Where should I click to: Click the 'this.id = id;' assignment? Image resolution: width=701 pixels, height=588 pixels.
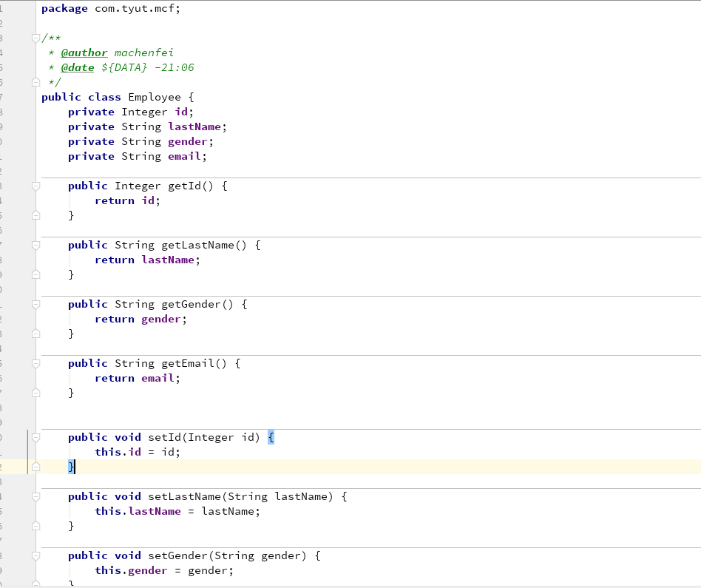click(138, 452)
